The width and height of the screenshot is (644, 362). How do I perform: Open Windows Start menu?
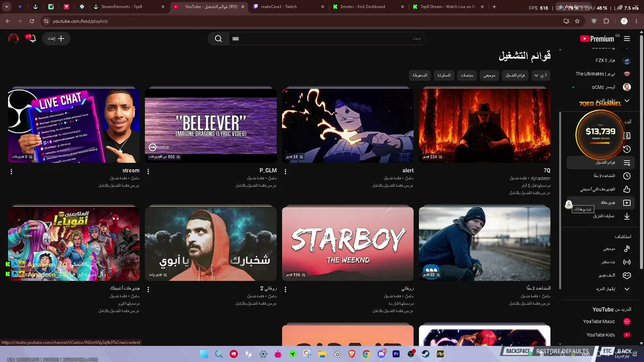204,354
